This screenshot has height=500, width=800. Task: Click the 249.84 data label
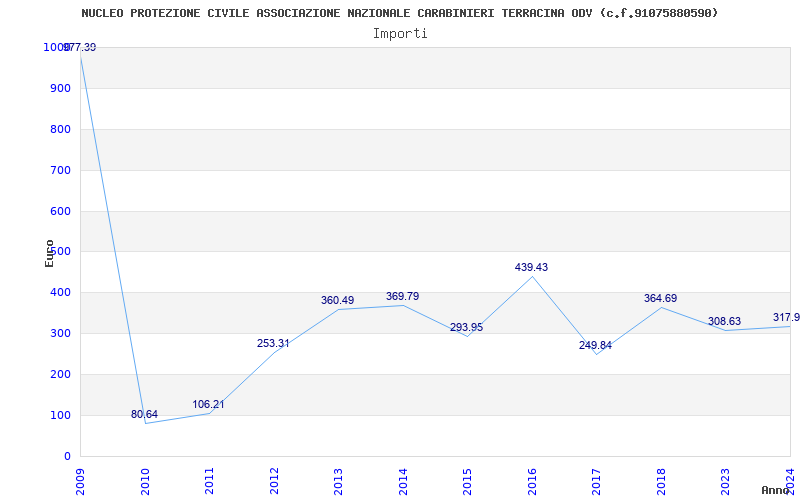595,346
